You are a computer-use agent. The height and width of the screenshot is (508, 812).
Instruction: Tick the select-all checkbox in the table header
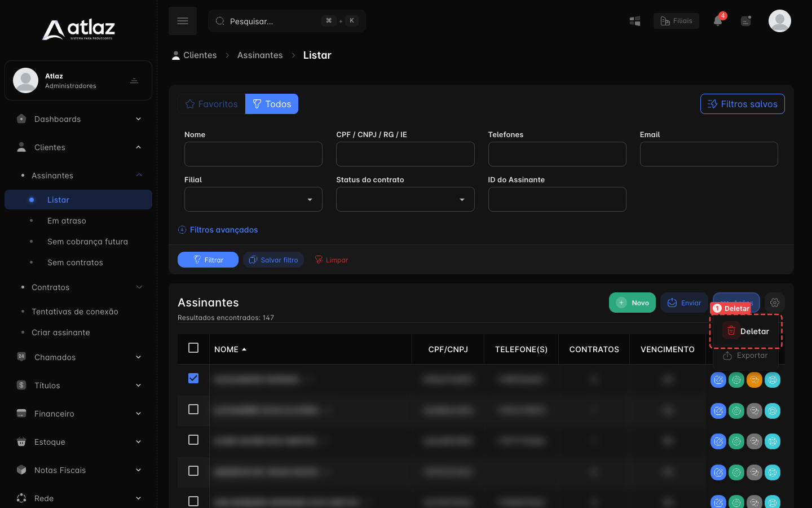(193, 348)
